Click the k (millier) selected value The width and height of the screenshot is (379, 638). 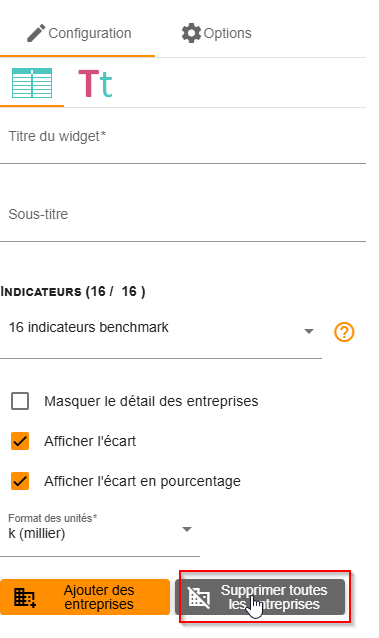point(37,533)
